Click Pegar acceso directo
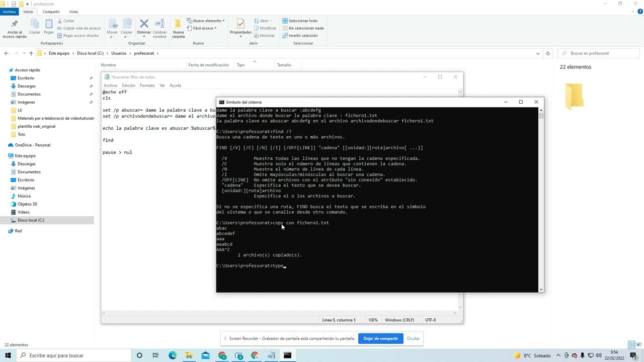This screenshot has width=644, height=362. click(77, 36)
